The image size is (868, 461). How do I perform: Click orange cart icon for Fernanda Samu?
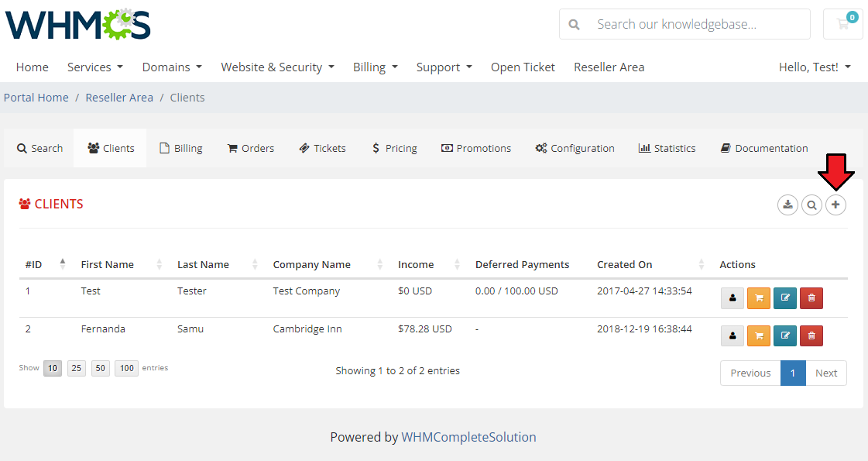(759, 335)
